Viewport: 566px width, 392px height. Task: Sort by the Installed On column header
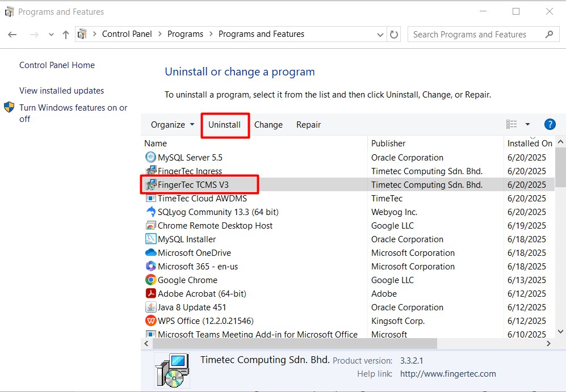coord(530,144)
